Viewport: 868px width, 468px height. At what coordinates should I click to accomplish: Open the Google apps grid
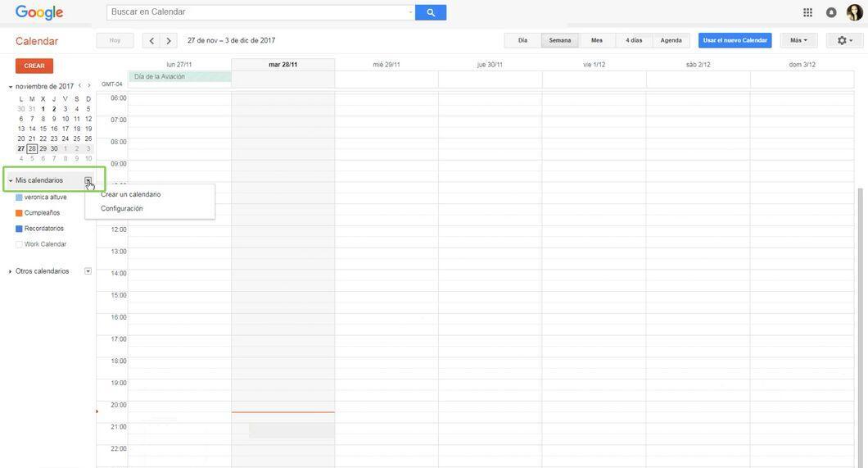(x=807, y=12)
